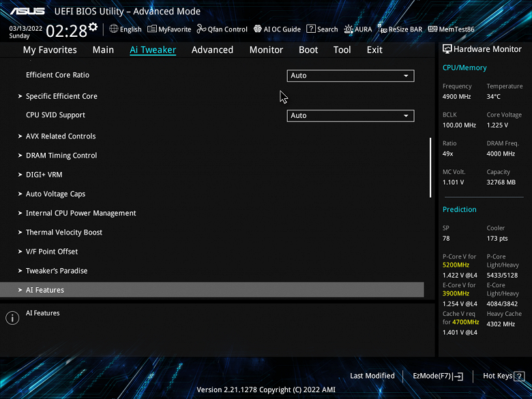
Task: Click the CPU/Memory section heading
Action: click(465, 68)
